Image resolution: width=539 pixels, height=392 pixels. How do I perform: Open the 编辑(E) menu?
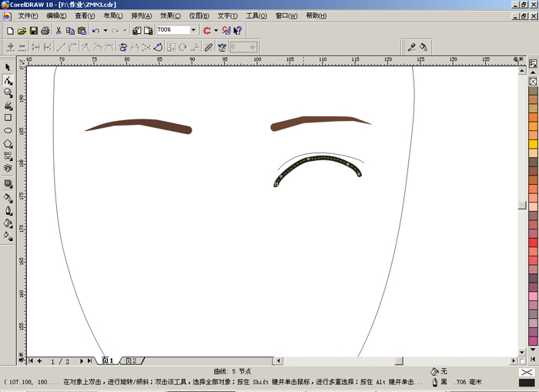pyautogui.click(x=56, y=16)
